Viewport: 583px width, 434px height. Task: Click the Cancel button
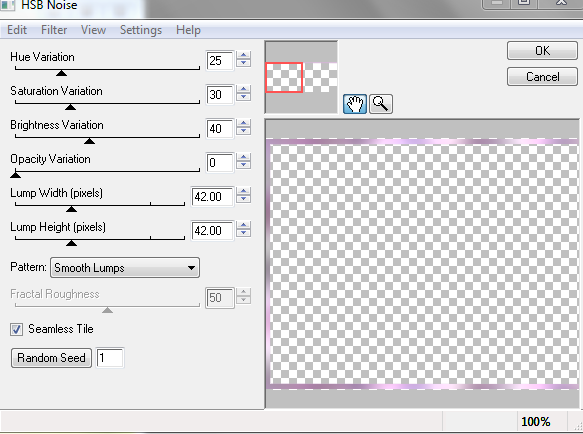click(542, 77)
